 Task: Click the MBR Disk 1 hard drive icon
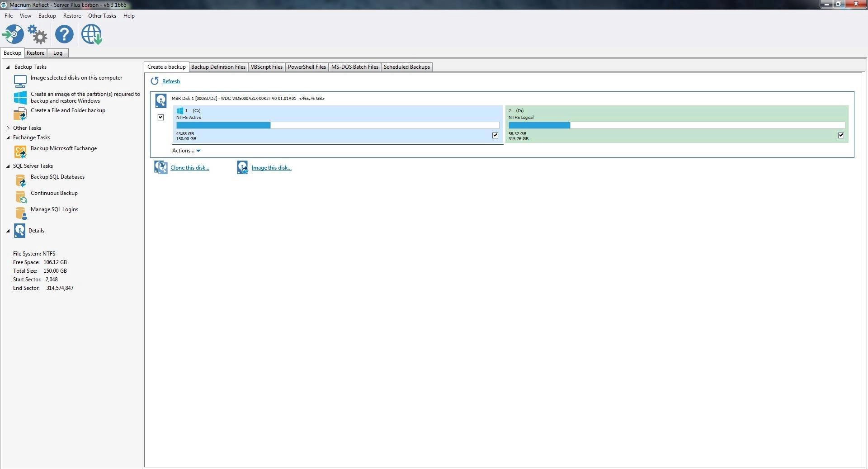point(160,100)
